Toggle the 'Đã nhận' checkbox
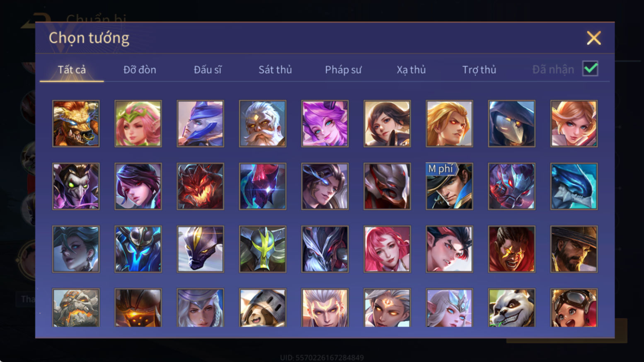Image resolution: width=644 pixels, height=362 pixels. (590, 69)
